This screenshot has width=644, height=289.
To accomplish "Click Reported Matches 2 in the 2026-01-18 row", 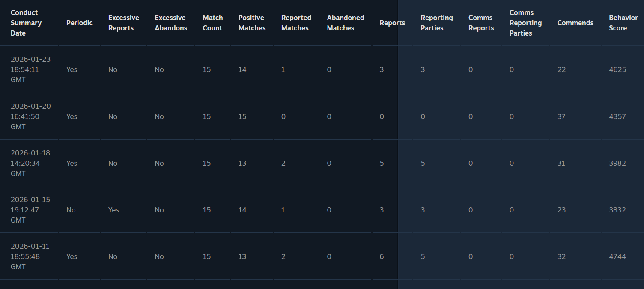I will pos(283,163).
